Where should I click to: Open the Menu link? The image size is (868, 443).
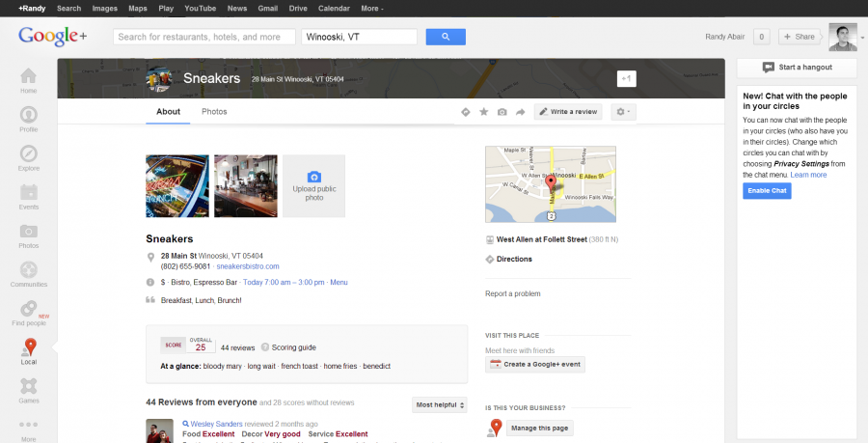pos(339,283)
